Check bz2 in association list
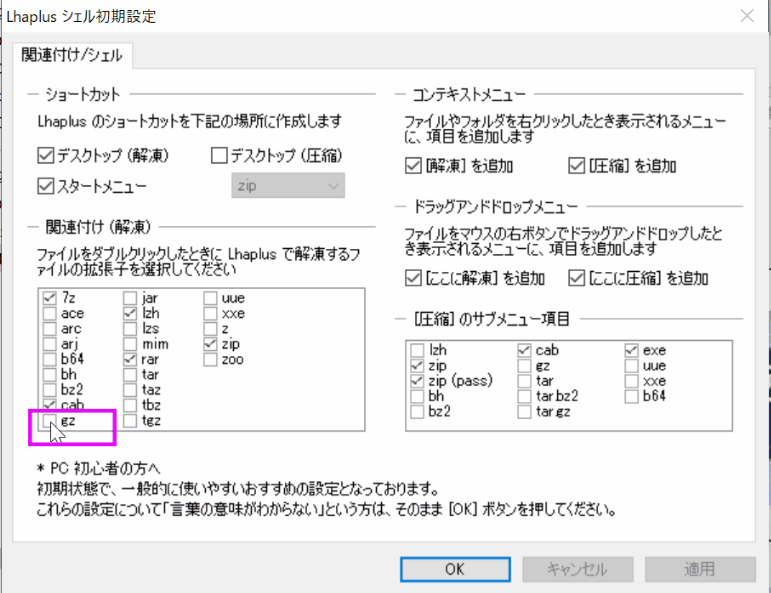This screenshot has height=593, width=771. (49, 390)
